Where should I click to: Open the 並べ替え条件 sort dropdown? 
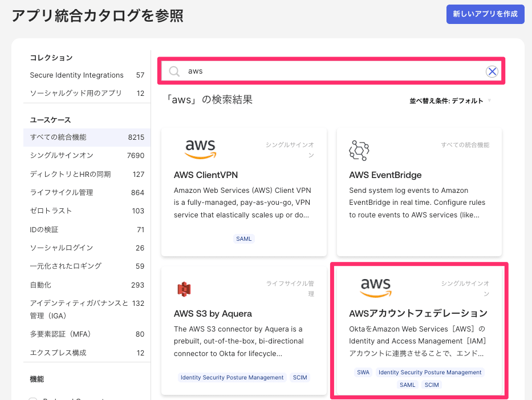click(446, 101)
